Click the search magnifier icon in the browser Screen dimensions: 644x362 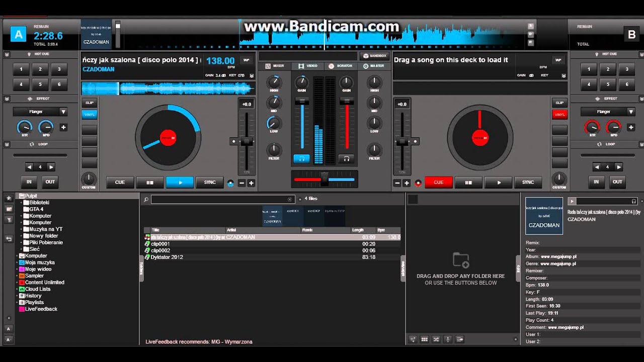coord(146,200)
